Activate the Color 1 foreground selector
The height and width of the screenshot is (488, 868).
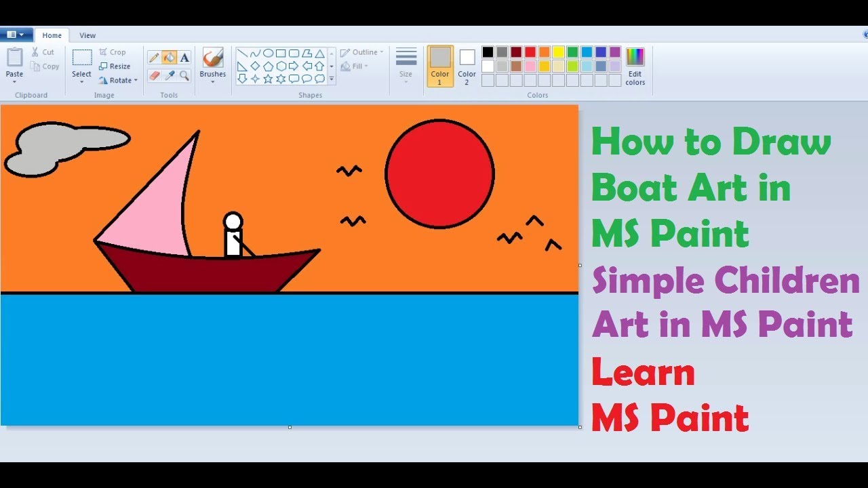point(440,66)
